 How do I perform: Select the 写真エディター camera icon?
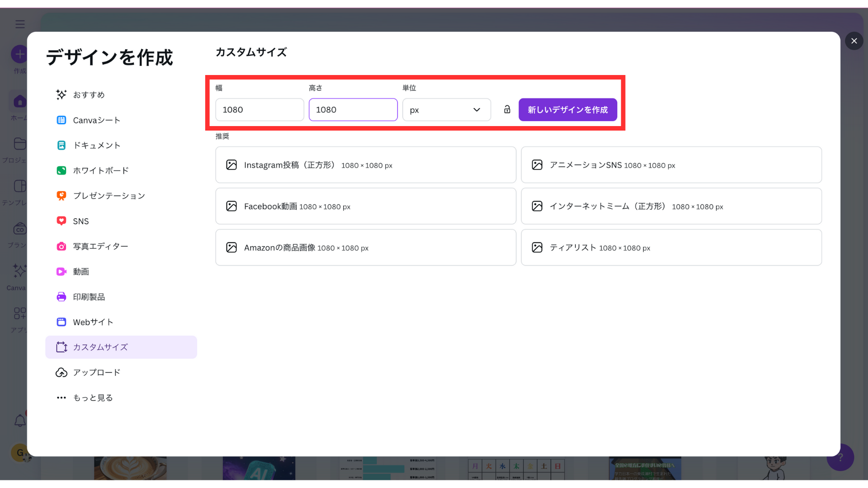61,246
